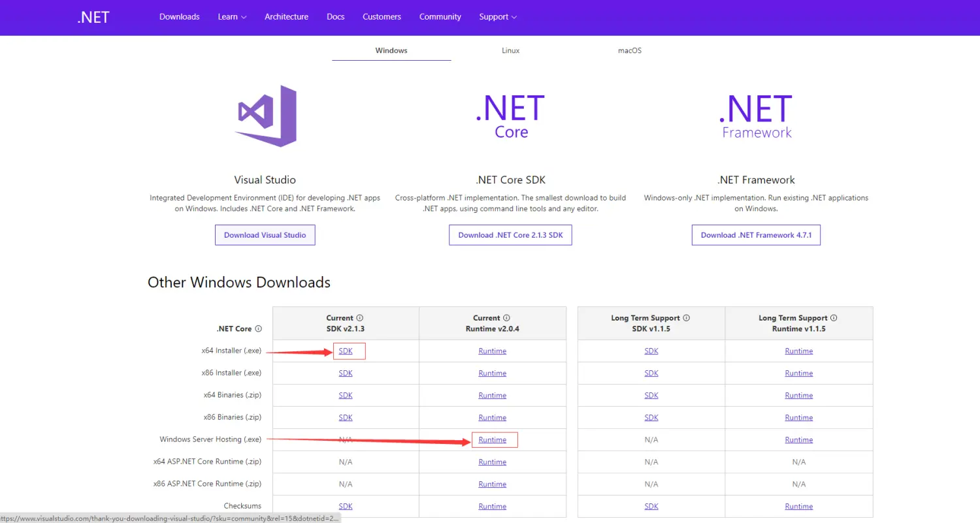
Task: Open Customers in the top navigation
Action: (x=382, y=17)
